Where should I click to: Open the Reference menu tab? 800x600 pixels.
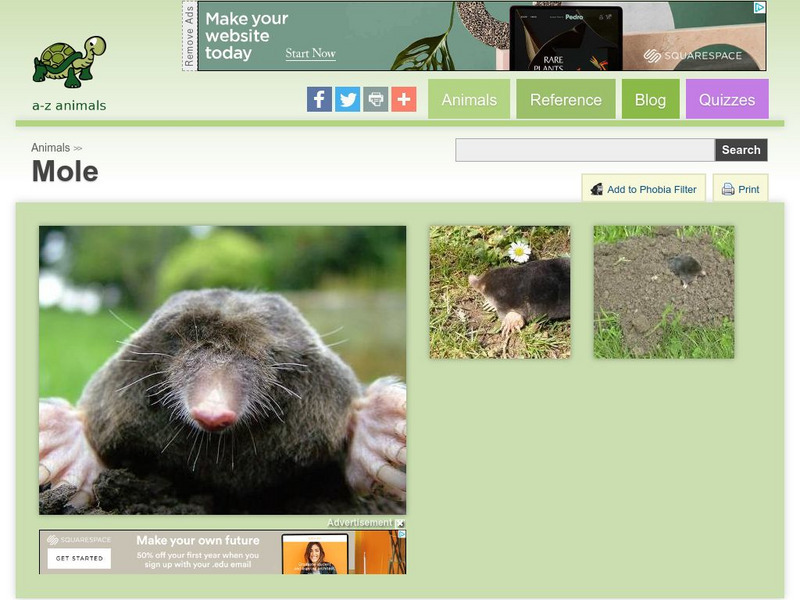click(566, 99)
